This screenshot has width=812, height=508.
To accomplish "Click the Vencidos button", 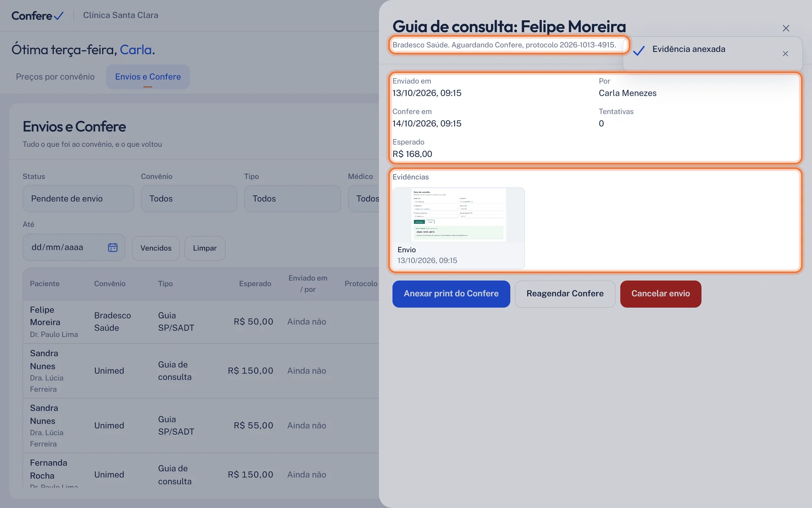I will pyautogui.click(x=156, y=248).
